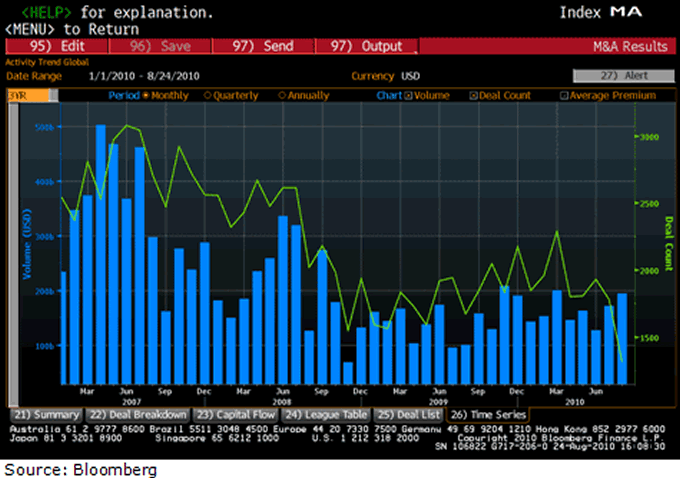Enable the Average Premium checkbox
Image resolution: width=680 pixels, height=478 pixels.
coord(565,95)
